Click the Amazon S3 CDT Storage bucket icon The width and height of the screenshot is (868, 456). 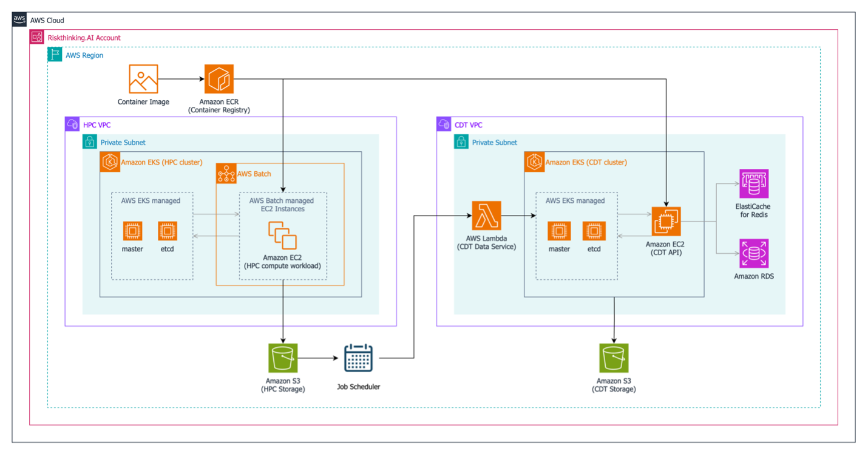coord(613,358)
